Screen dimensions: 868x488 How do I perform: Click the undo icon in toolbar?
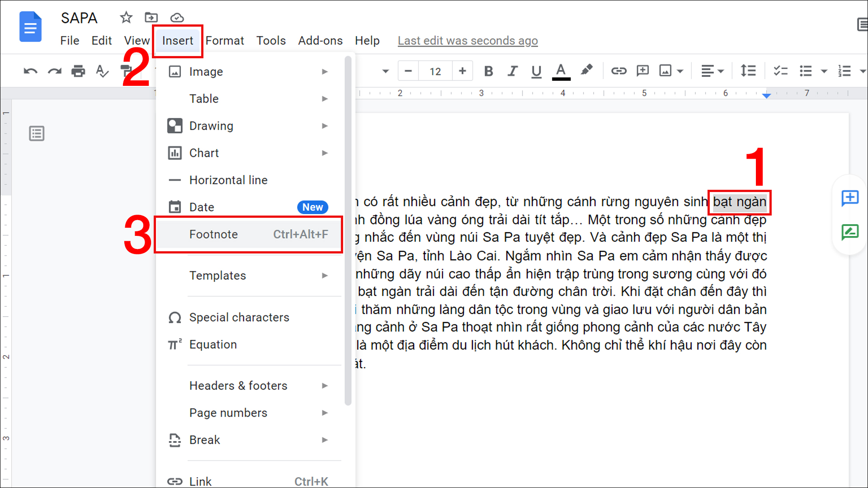pyautogui.click(x=30, y=71)
